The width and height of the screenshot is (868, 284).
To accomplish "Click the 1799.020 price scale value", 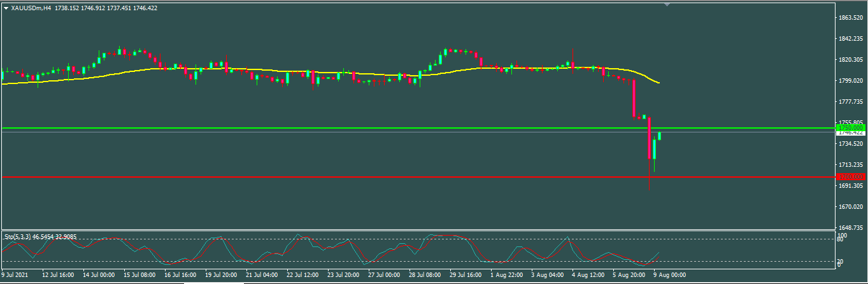I will (851, 81).
